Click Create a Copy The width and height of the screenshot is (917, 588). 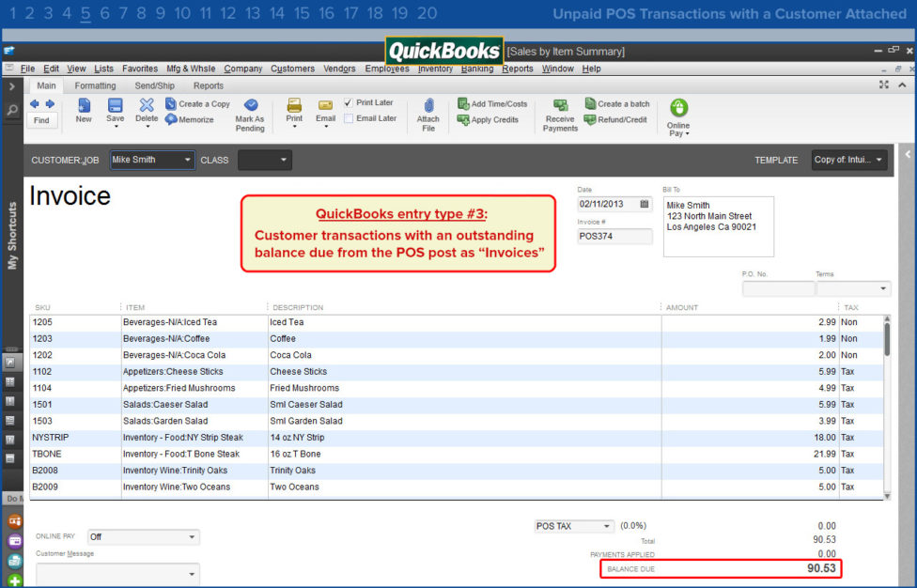(x=197, y=104)
